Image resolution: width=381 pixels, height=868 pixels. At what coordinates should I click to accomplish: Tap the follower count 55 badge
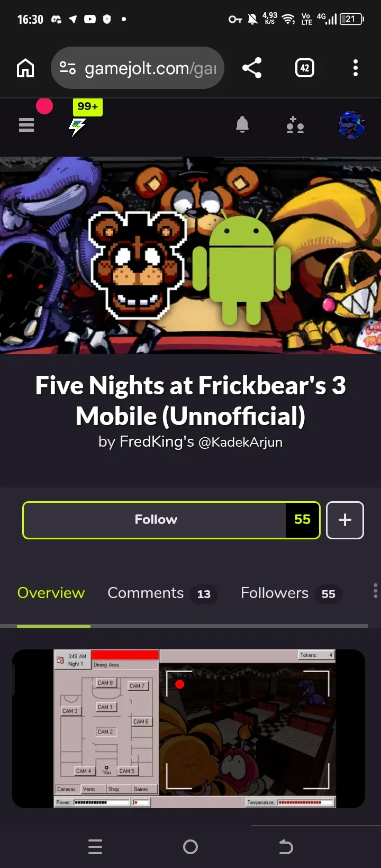303,520
